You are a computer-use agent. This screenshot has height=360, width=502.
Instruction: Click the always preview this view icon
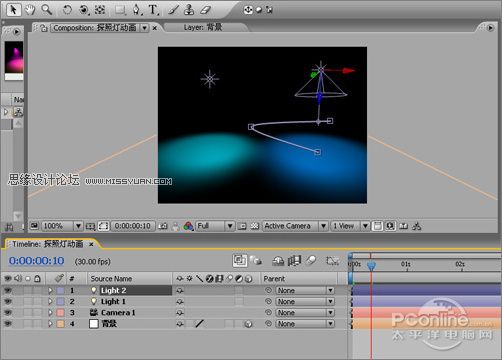click(x=34, y=226)
